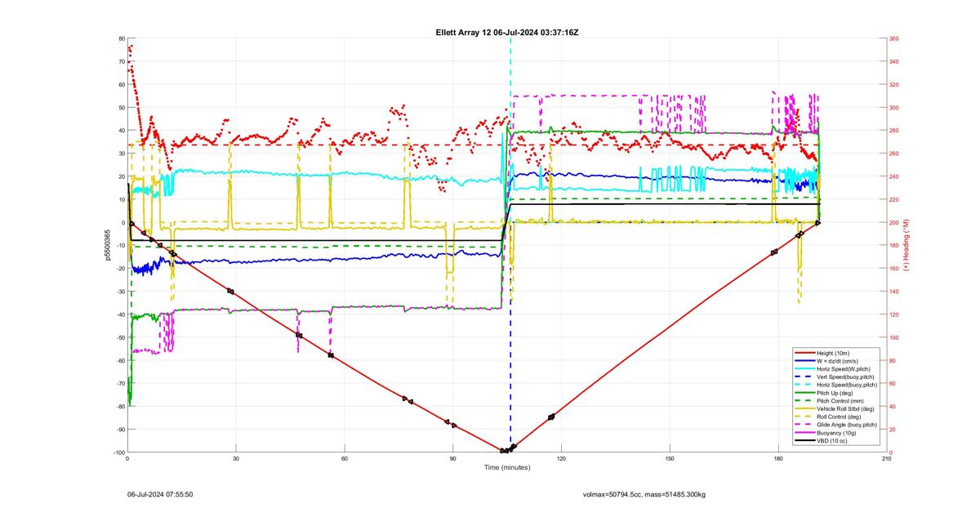
Task: Click time axis tick label '150'
Action: pyautogui.click(x=670, y=459)
